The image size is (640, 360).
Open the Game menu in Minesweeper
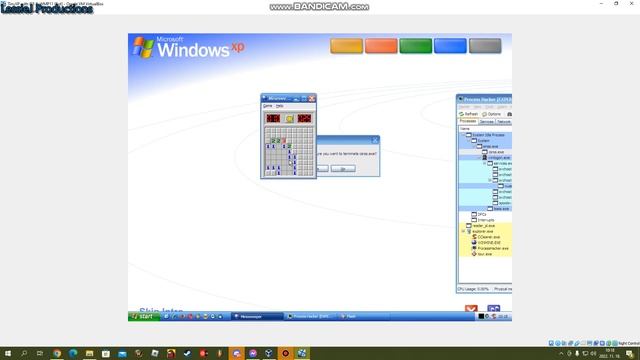coord(267,106)
